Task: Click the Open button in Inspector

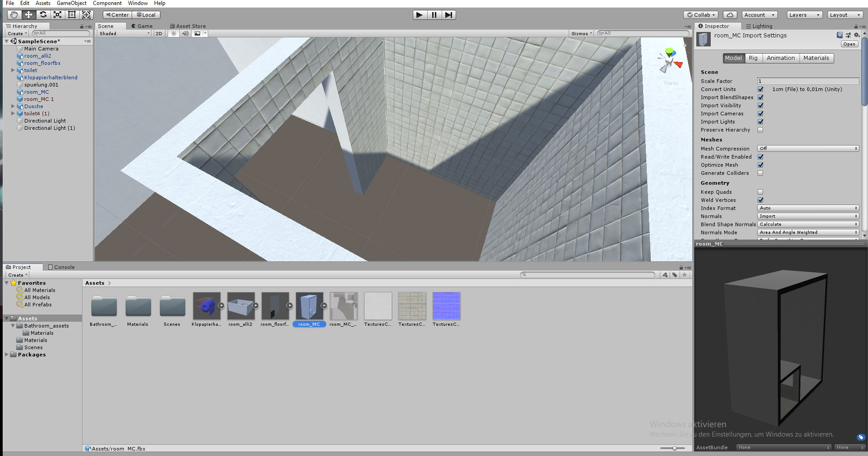Action: (x=850, y=44)
